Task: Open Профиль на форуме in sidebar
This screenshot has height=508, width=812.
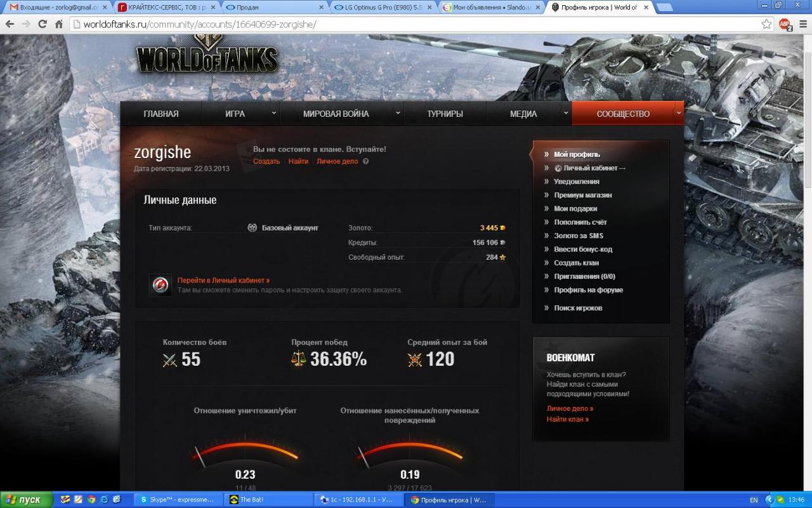Action: pyautogui.click(x=589, y=290)
